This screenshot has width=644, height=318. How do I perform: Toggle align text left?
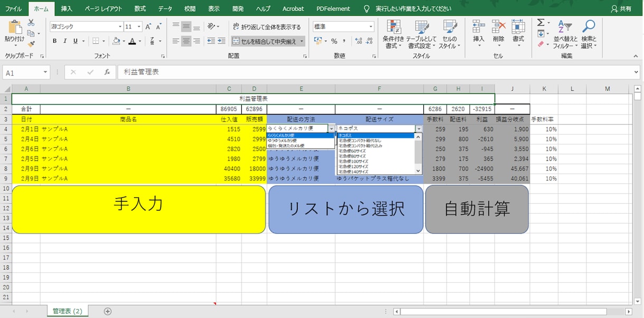(x=176, y=41)
